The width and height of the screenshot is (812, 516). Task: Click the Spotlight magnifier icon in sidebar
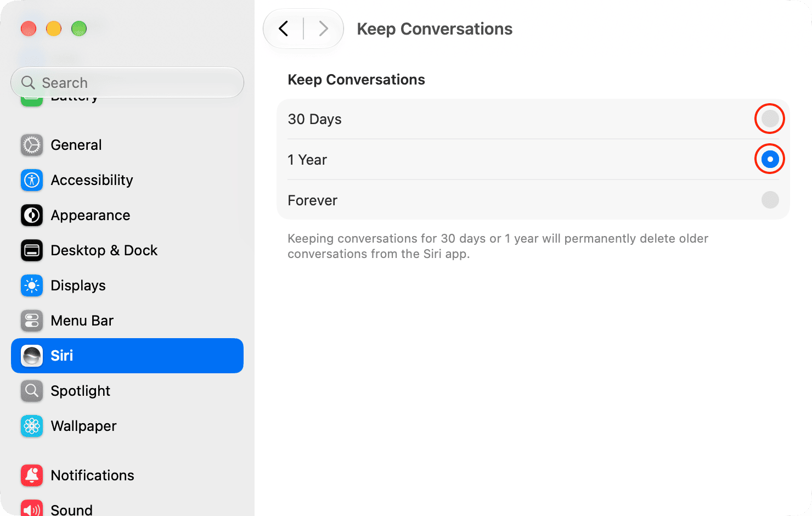32,391
